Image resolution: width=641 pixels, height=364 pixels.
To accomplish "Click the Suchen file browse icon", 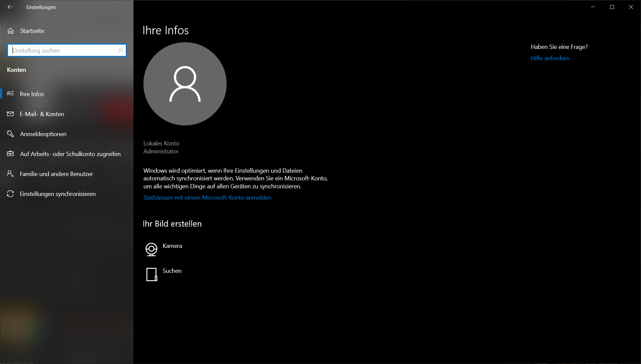I will click(x=151, y=274).
